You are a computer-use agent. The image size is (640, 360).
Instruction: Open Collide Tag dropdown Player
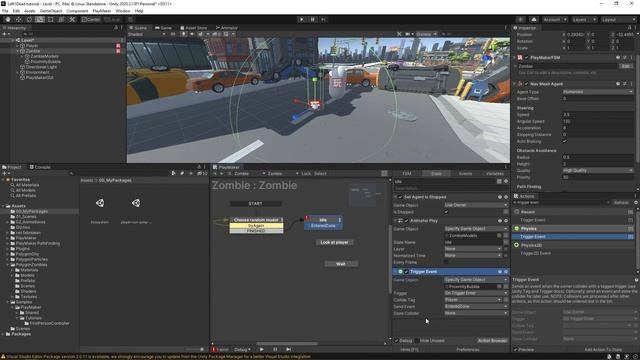pos(472,300)
